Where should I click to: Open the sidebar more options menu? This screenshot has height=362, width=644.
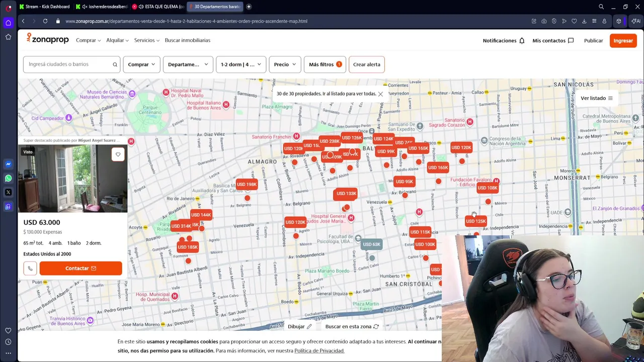[8, 353]
